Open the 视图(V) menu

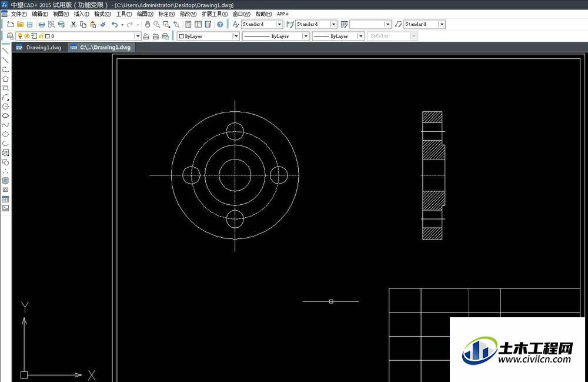61,14
